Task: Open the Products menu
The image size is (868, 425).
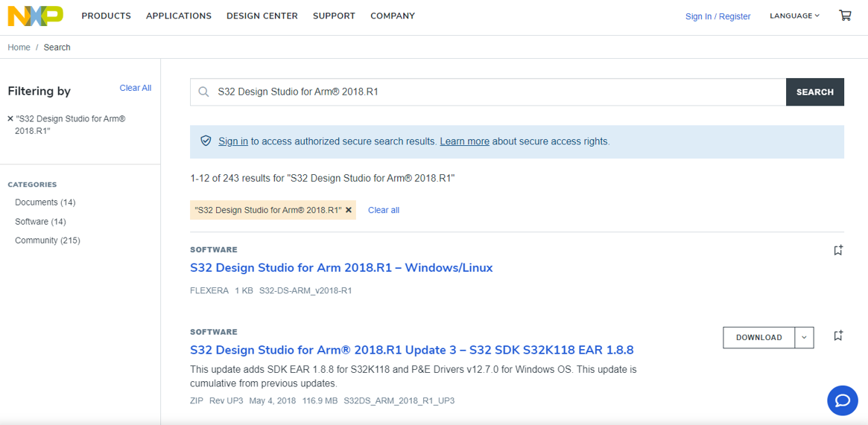Action: pos(107,16)
